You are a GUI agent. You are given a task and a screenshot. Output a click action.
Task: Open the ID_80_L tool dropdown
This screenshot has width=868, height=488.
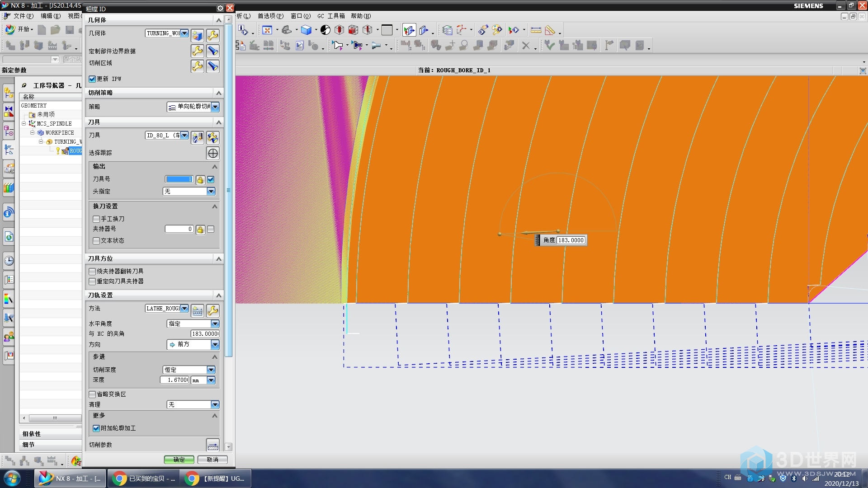point(184,135)
